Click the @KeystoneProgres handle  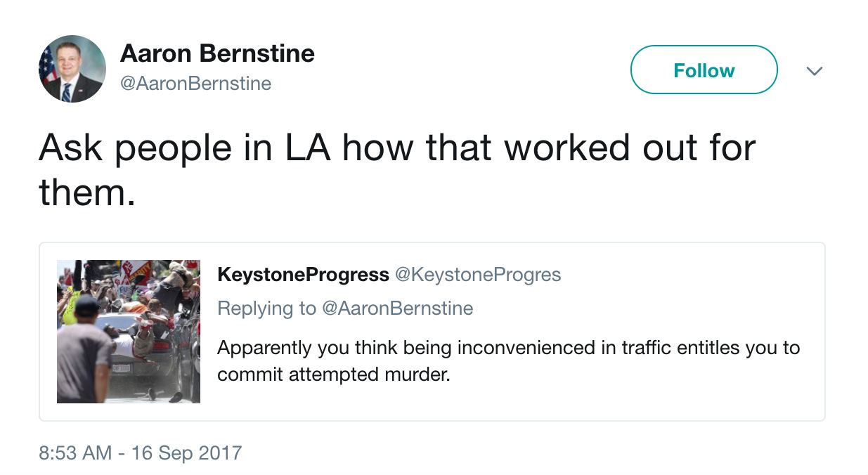click(x=478, y=275)
